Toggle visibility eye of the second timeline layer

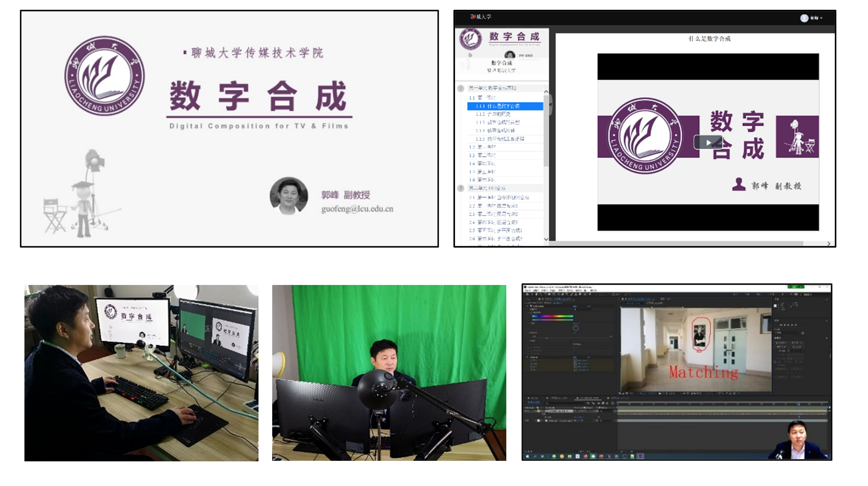(x=526, y=421)
